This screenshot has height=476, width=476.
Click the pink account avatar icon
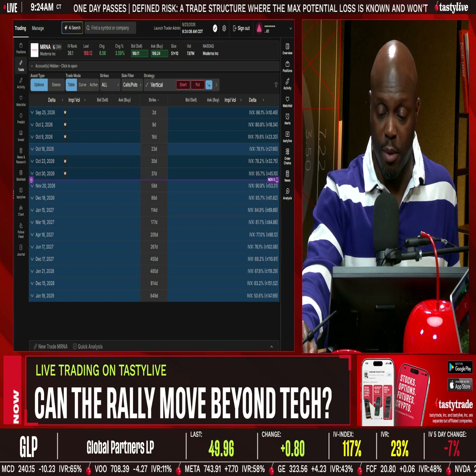[259, 29]
